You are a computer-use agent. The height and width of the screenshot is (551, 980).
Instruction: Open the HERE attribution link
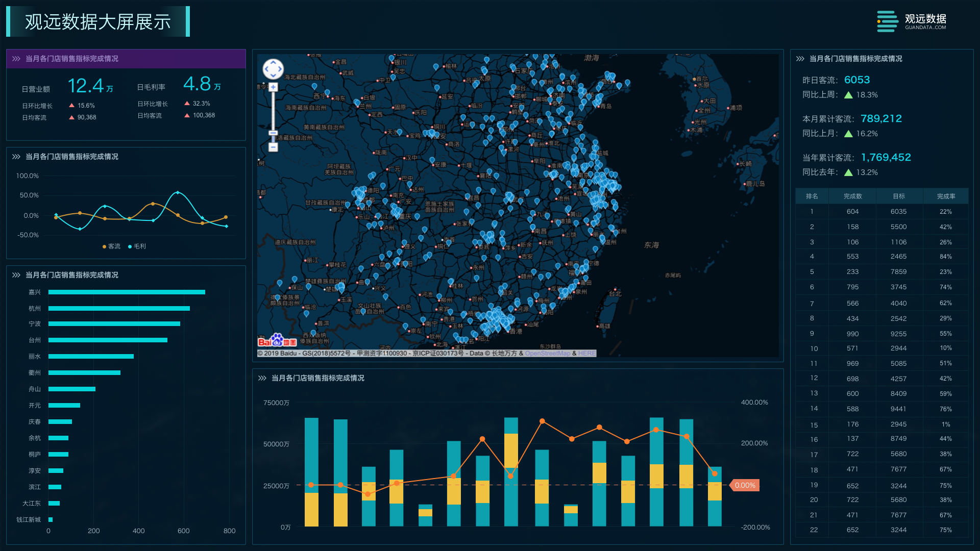(587, 354)
